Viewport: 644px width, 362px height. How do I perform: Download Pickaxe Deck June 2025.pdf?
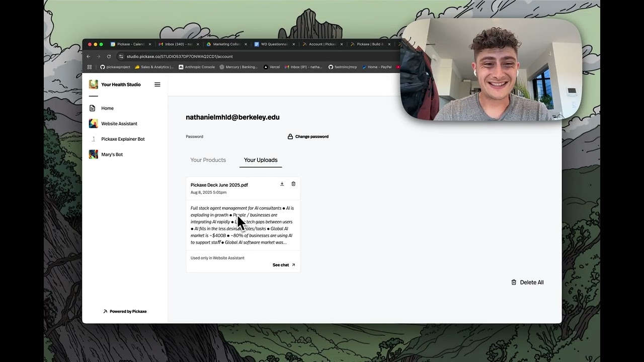[282, 184]
